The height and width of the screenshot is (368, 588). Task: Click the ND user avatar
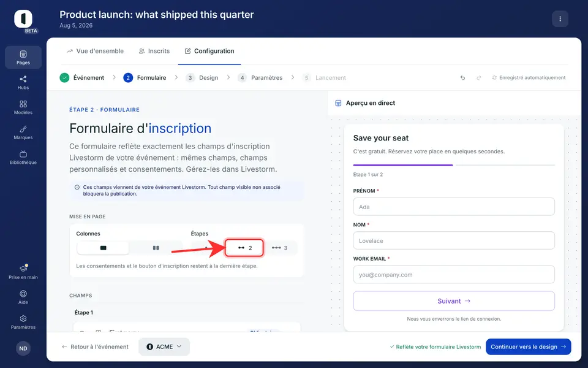23,348
